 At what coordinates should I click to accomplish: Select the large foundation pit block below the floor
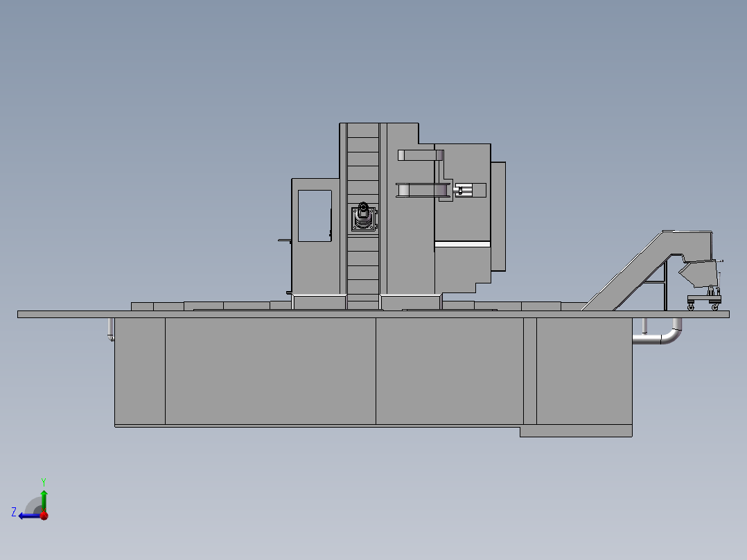click(373, 371)
